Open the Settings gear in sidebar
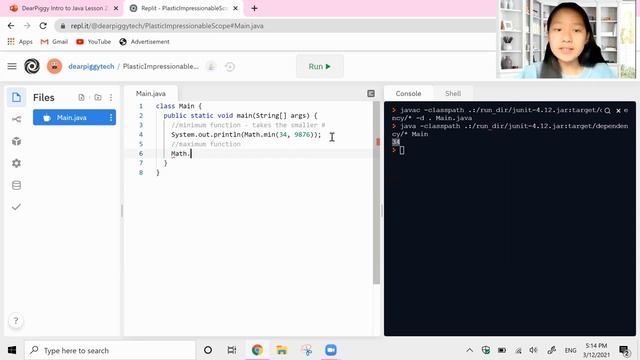 (x=16, y=163)
